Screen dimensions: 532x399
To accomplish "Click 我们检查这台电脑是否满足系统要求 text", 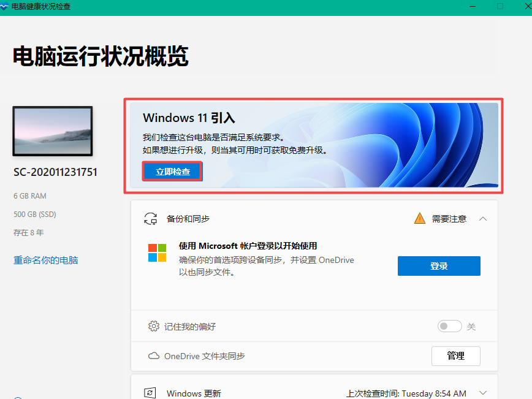I will click(213, 137).
